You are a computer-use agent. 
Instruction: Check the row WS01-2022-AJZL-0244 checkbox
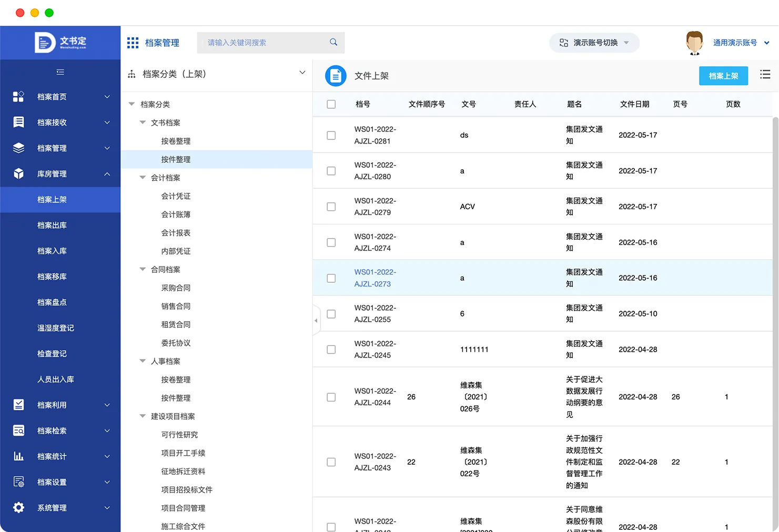331,397
